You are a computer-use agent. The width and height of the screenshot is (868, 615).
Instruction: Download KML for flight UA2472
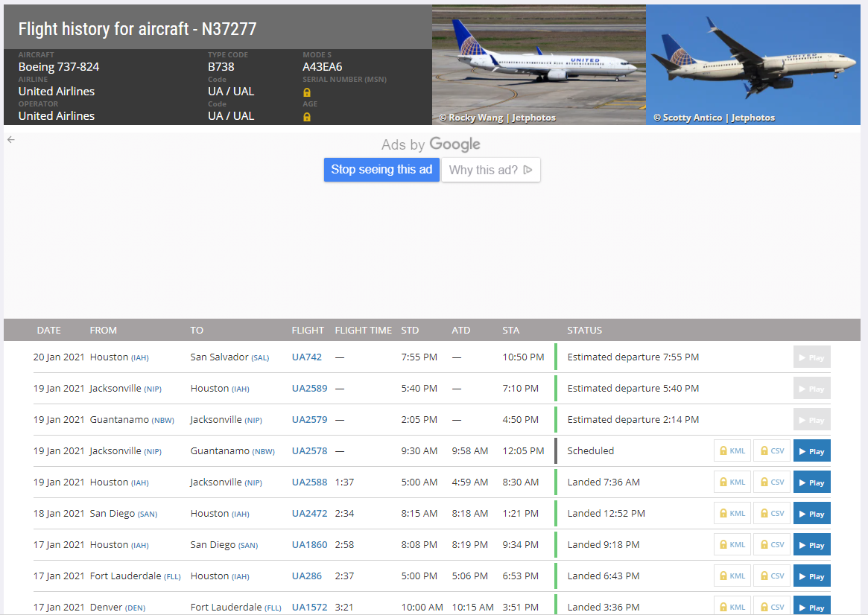coord(732,513)
